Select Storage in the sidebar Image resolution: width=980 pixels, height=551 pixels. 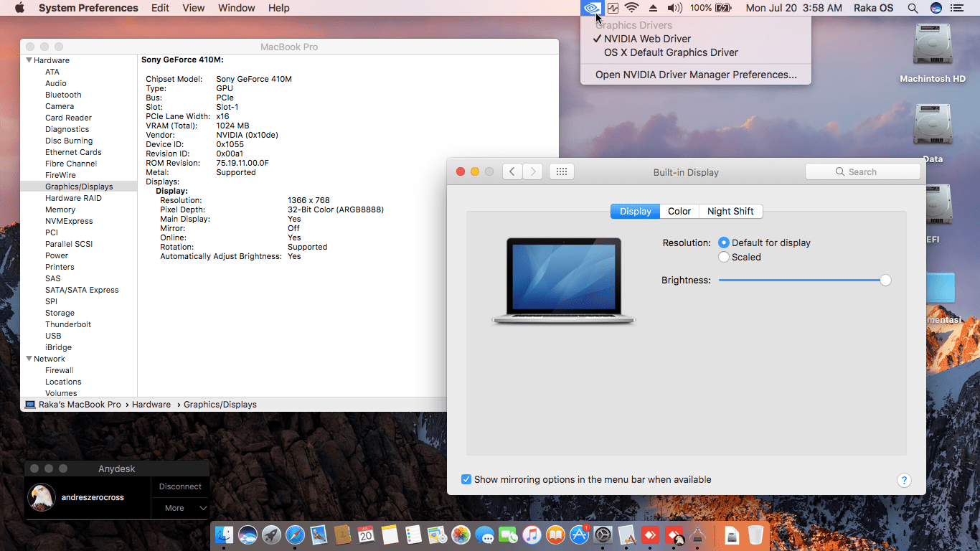60,313
